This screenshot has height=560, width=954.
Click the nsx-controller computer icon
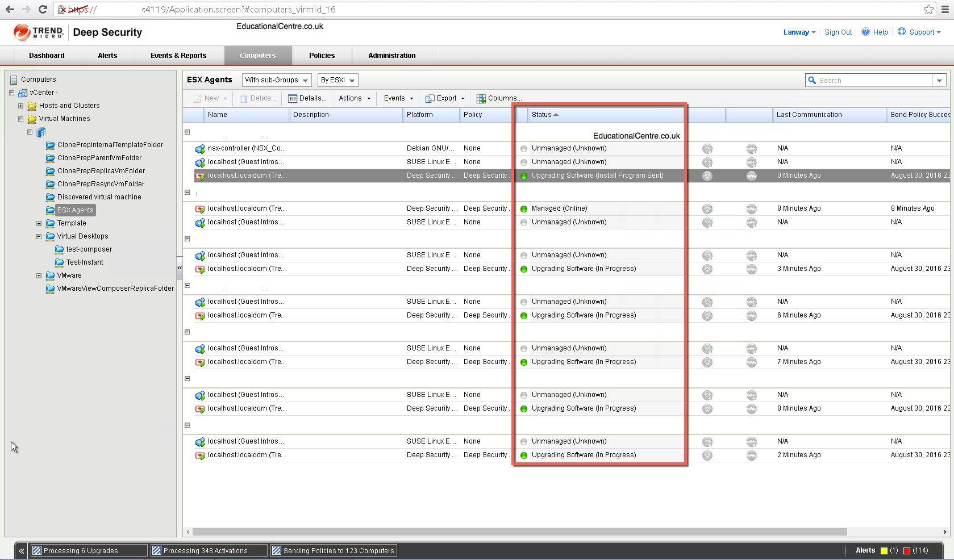click(x=200, y=149)
